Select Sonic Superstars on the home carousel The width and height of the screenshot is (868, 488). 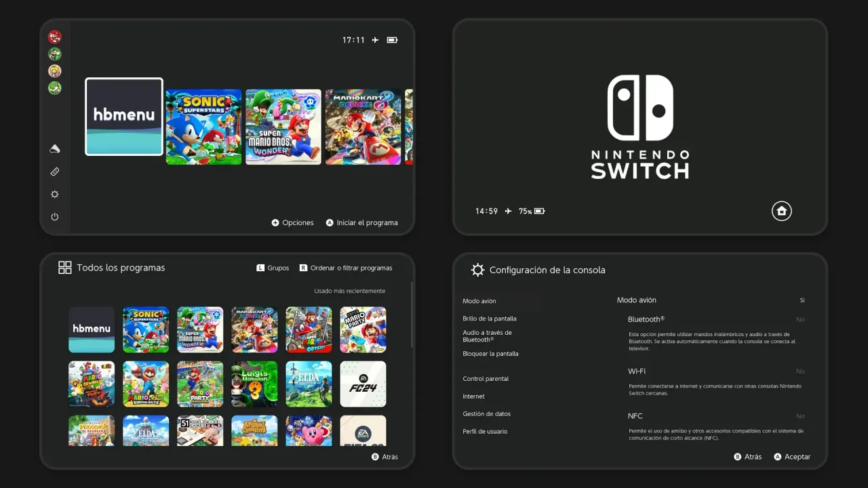[203, 127]
